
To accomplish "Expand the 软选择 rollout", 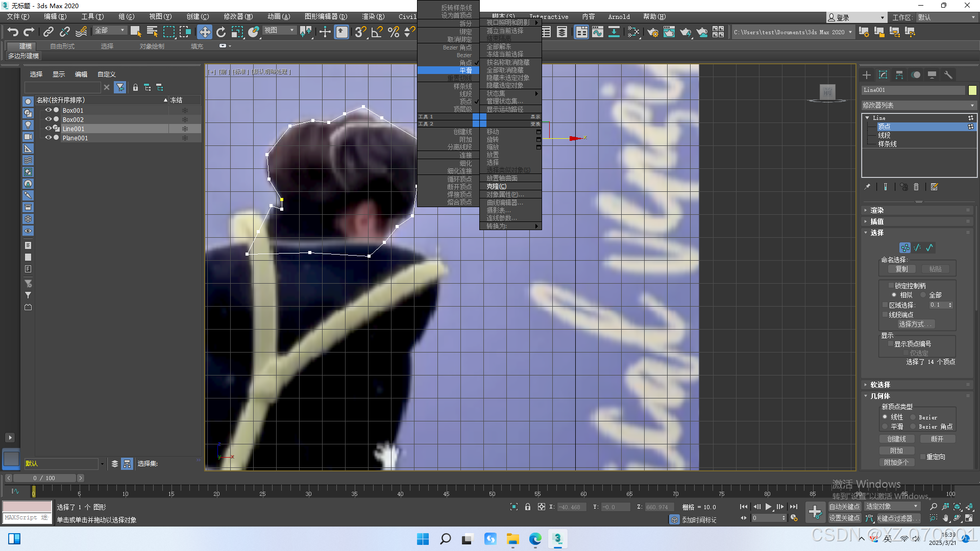I will point(880,385).
